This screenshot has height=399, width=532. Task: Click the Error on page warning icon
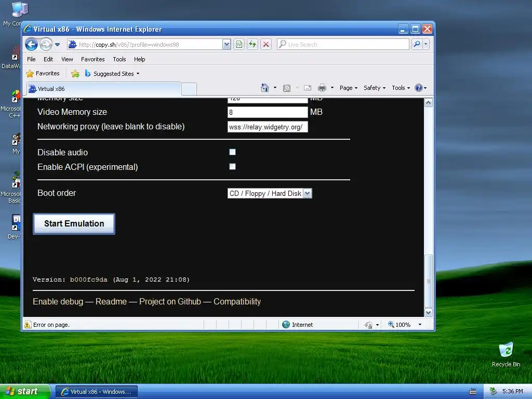tap(28, 325)
